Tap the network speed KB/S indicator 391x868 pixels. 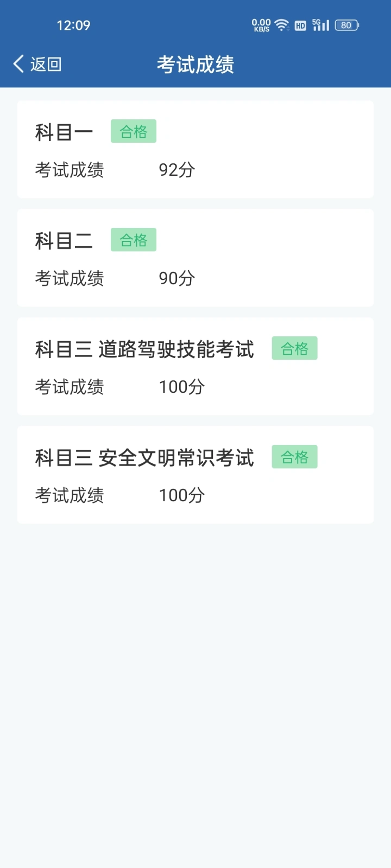pos(261,25)
